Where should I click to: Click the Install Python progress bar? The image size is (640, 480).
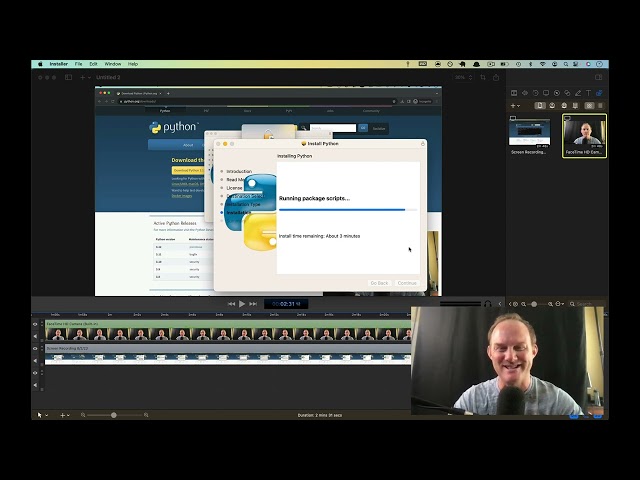click(x=348, y=210)
